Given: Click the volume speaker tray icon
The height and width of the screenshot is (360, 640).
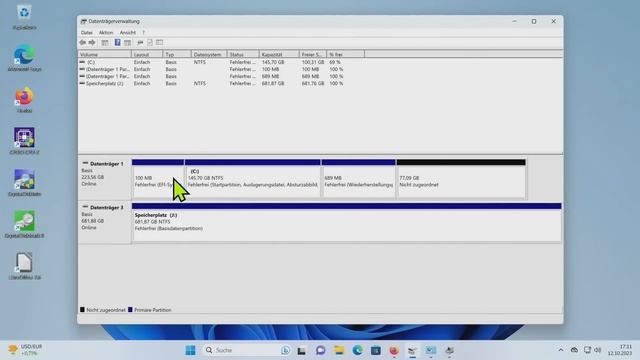Looking at the screenshot, I should (x=598, y=350).
